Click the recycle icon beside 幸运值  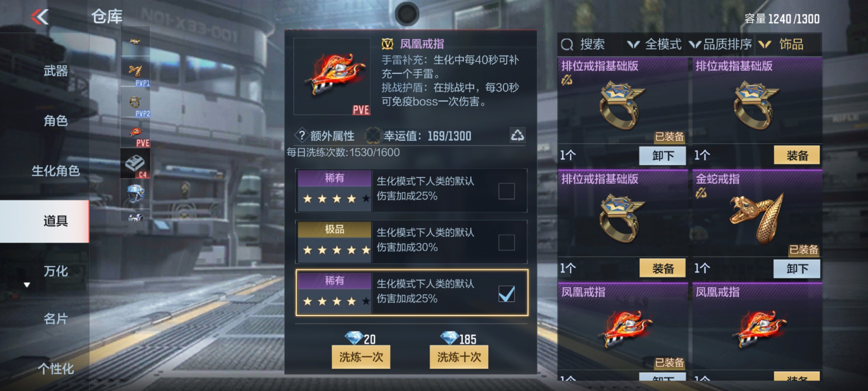point(517,135)
